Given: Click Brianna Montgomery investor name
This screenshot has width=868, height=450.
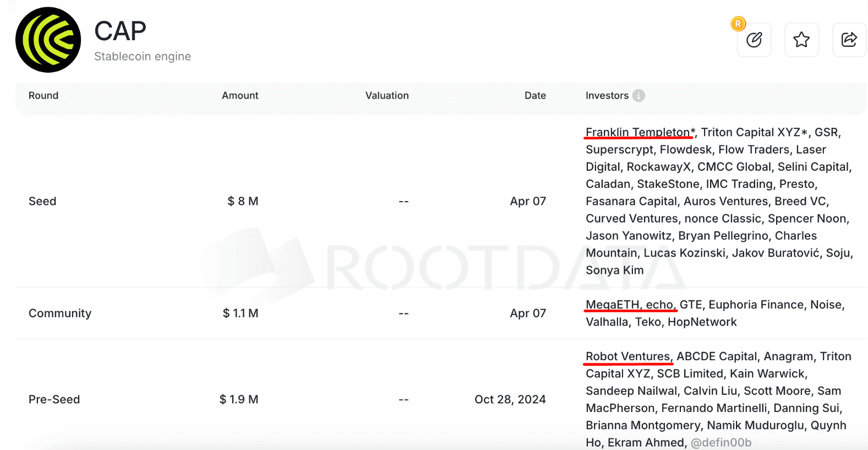Looking at the screenshot, I should point(643,425).
